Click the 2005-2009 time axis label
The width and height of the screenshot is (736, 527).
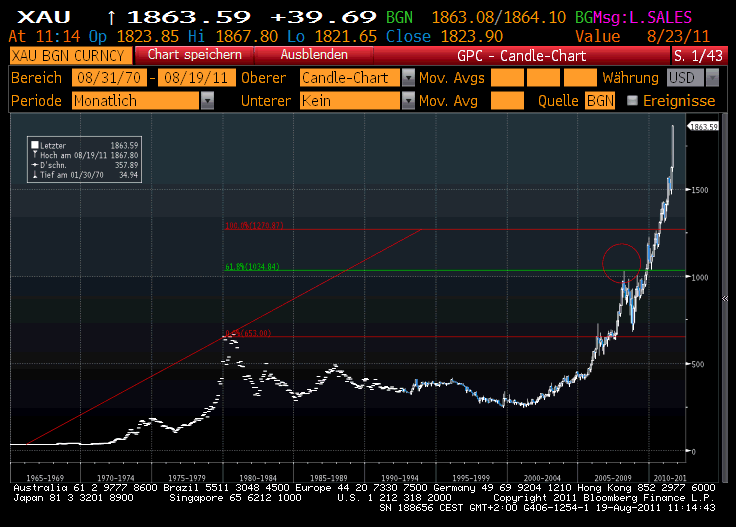tap(613, 478)
